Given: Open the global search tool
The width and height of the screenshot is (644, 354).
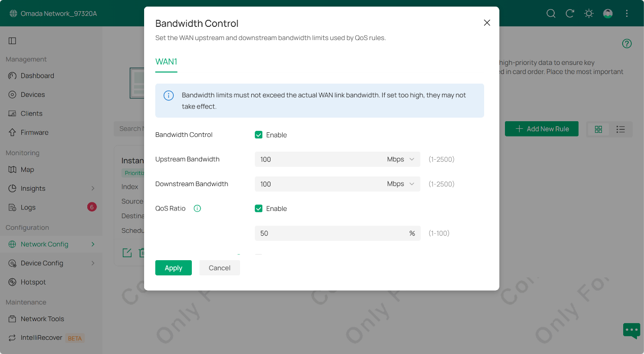Looking at the screenshot, I should [551, 14].
